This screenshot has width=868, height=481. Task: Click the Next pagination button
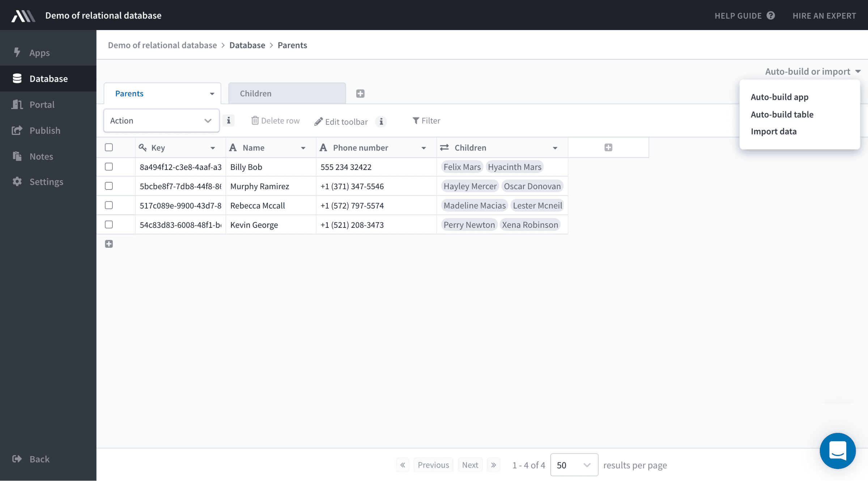[x=470, y=465]
